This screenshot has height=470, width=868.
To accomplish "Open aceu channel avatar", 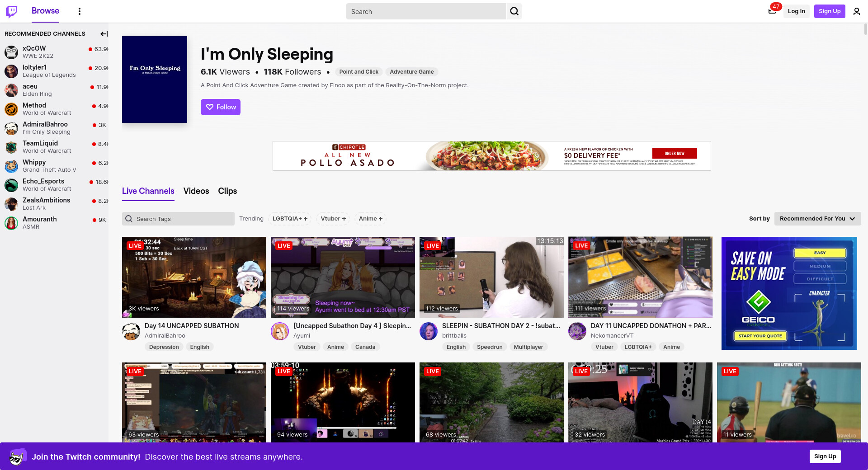I will click(11, 90).
